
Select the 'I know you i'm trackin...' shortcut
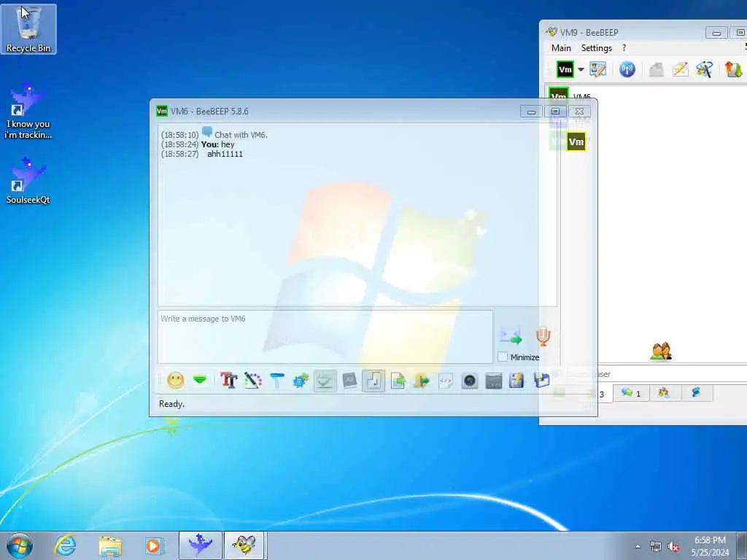point(28,111)
